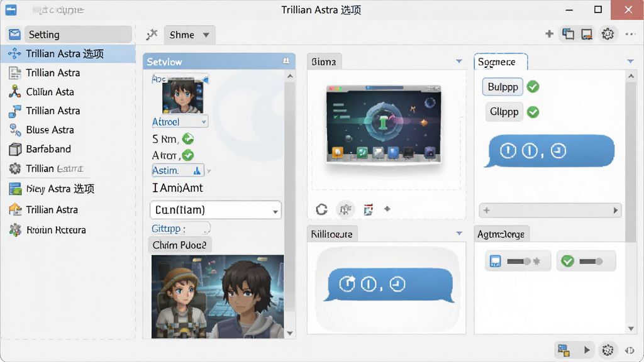644x362 pixels.
Task: Expand the Sggnerce panel dropdown arrow
Action: click(630, 62)
